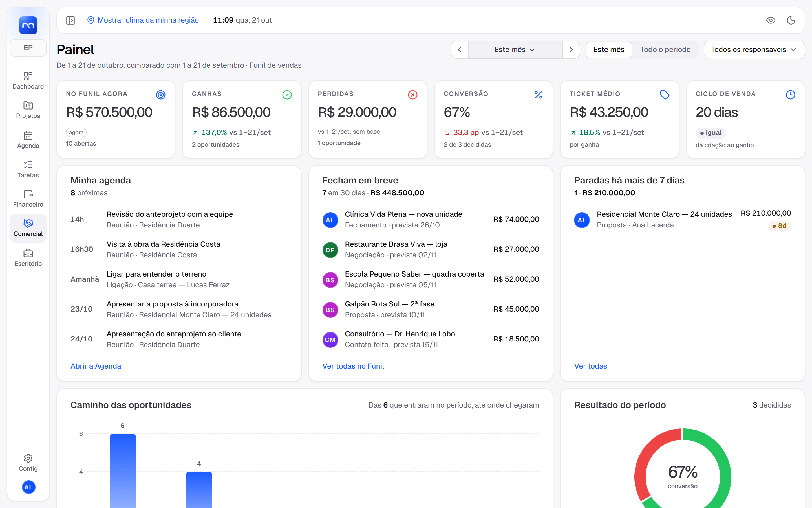Click the EP workspace switcher

point(28,48)
